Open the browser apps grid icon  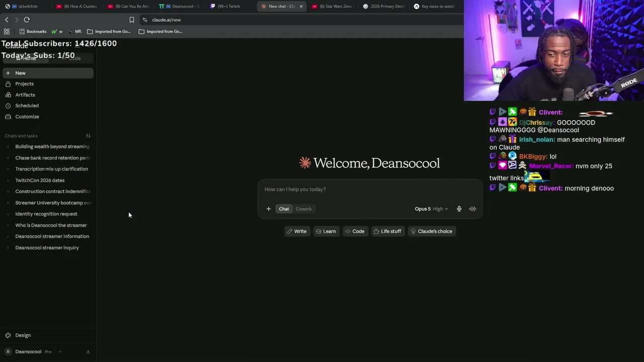[x=7, y=31]
